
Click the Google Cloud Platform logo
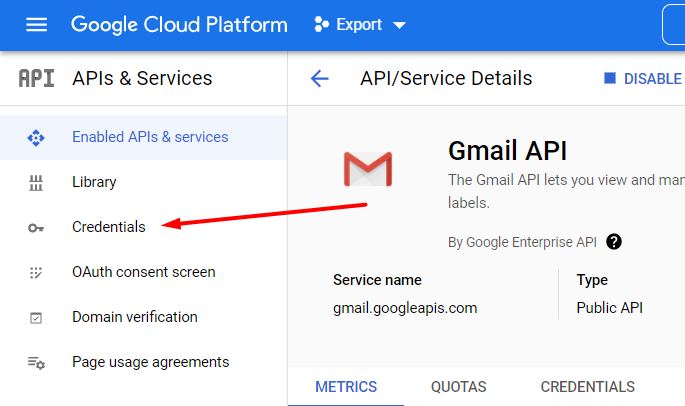[x=179, y=25]
